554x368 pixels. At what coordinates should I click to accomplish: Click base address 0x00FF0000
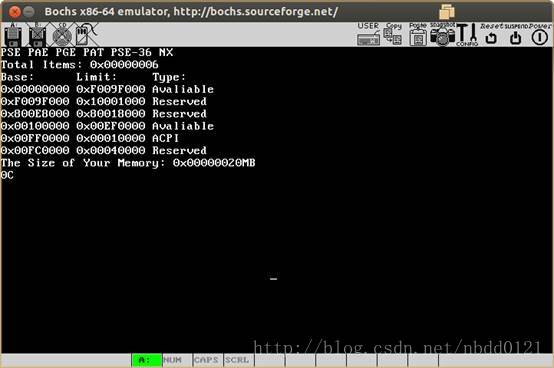coord(35,138)
